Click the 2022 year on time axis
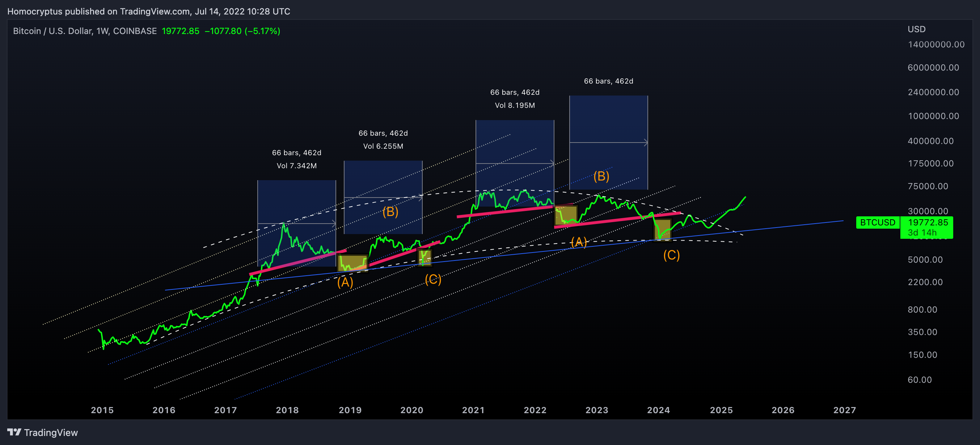 point(535,410)
